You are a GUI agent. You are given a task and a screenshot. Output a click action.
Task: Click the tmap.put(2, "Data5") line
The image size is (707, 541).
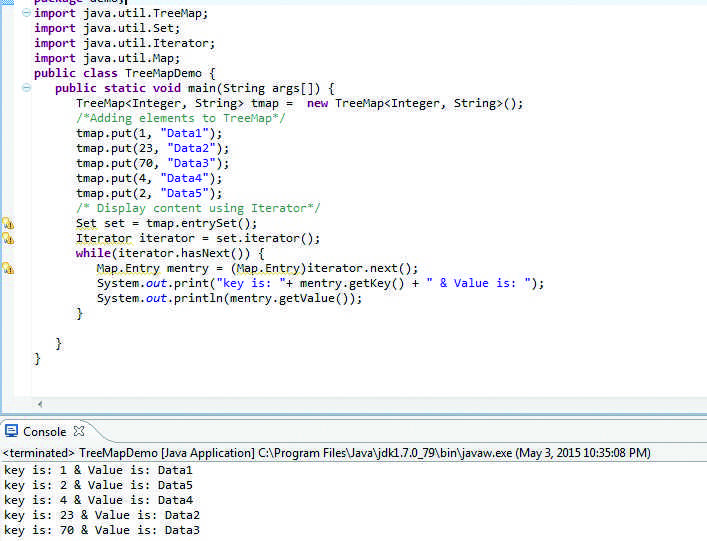[x=149, y=193]
